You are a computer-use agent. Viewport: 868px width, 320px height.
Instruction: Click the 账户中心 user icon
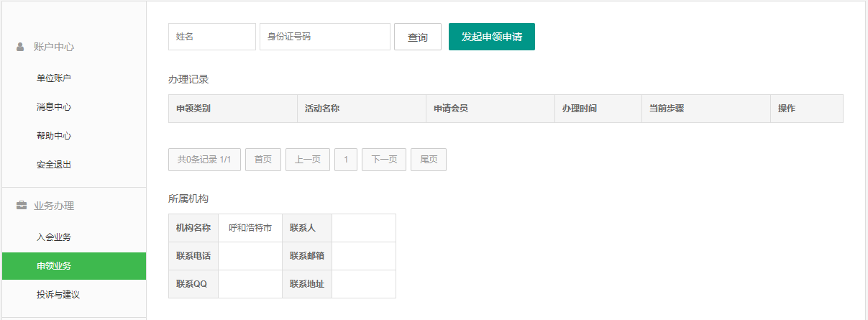coord(20,47)
